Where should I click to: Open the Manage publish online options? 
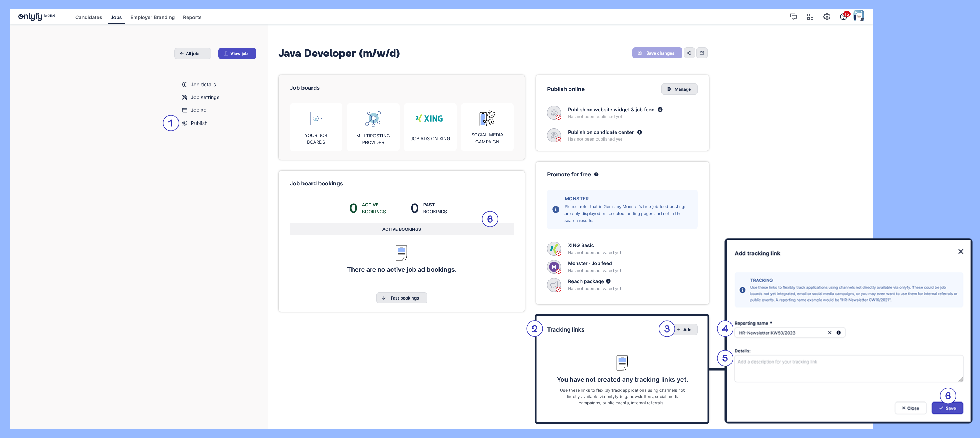(679, 89)
